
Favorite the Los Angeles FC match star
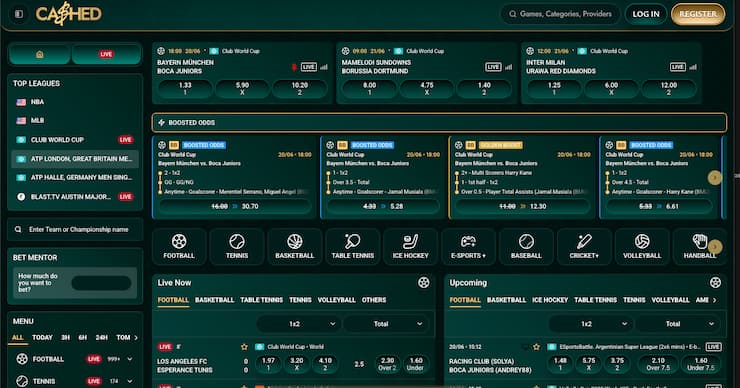[x=244, y=347]
